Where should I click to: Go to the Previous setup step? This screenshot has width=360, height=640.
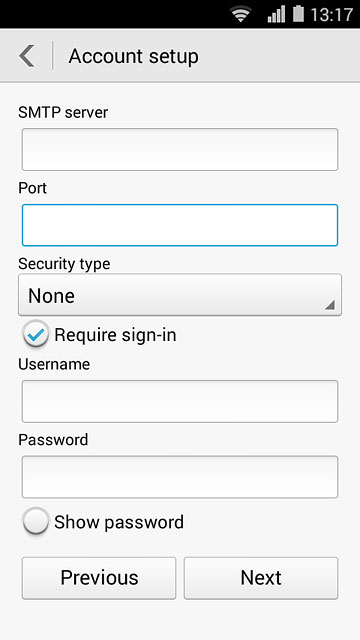pyautogui.click(x=99, y=578)
